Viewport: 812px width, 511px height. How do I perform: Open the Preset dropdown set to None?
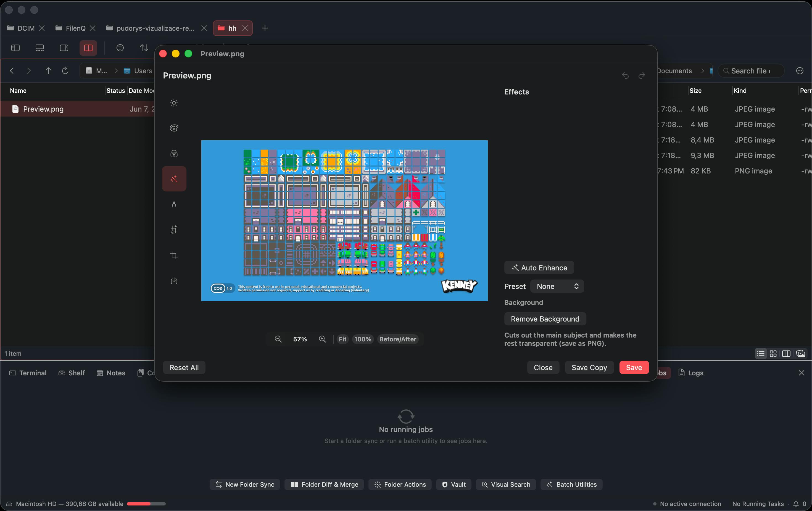(557, 286)
